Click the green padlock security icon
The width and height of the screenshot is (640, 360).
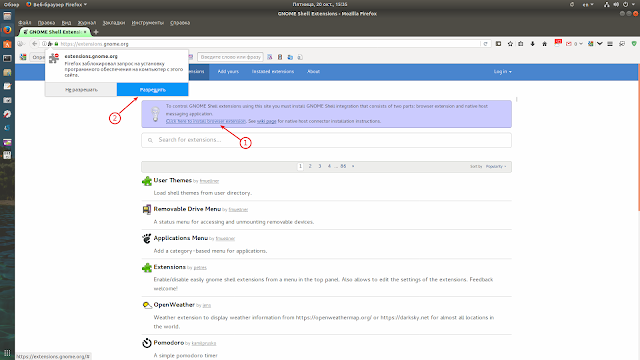tap(56, 44)
